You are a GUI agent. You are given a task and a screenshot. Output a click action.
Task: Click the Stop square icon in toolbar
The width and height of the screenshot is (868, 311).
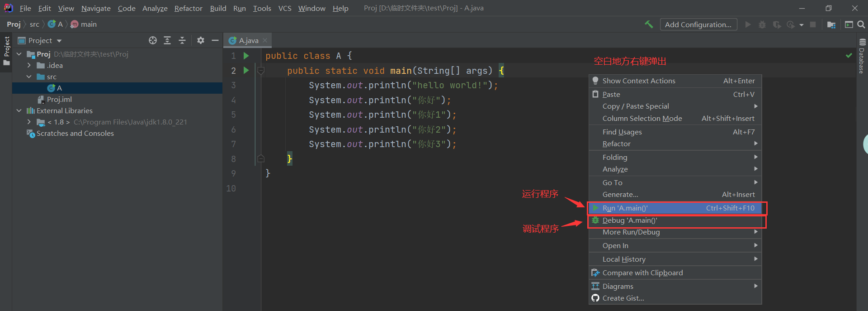click(813, 24)
